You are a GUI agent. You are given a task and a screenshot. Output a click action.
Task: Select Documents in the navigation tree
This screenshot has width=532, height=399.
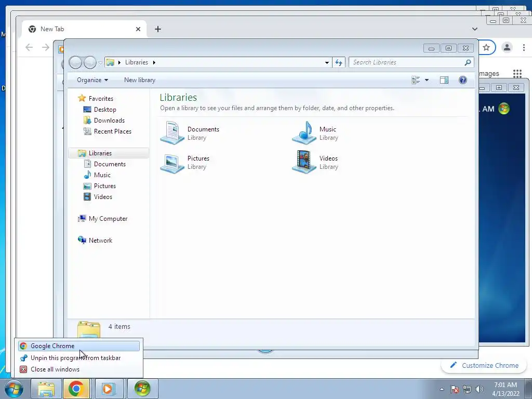(110, 164)
